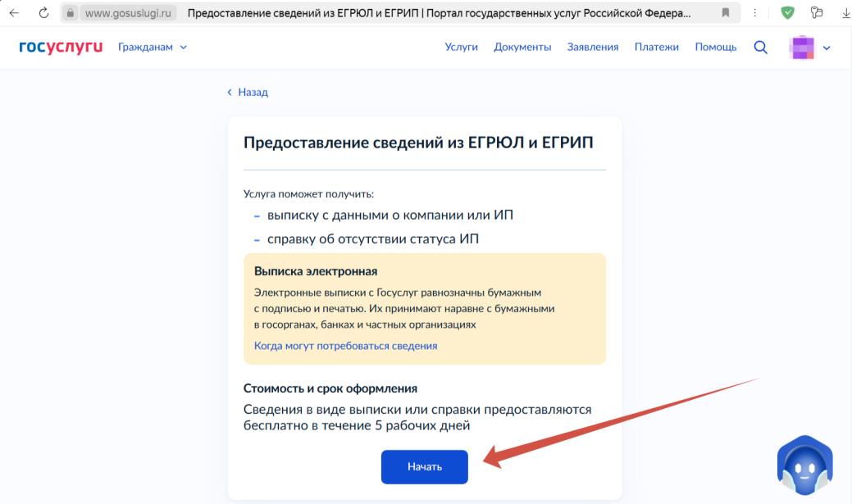The image size is (852, 504).
Task: Click the browser back arrow
Action: (x=14, y=13)
